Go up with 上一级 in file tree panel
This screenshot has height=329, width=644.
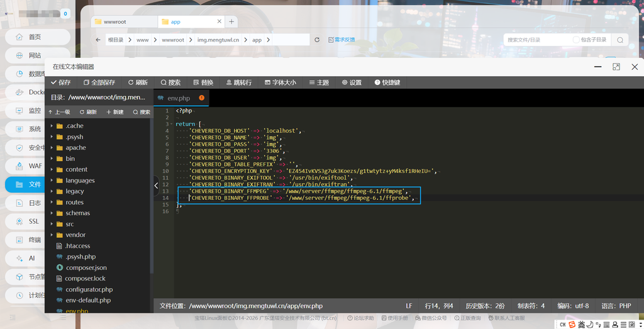pos(59,112)
